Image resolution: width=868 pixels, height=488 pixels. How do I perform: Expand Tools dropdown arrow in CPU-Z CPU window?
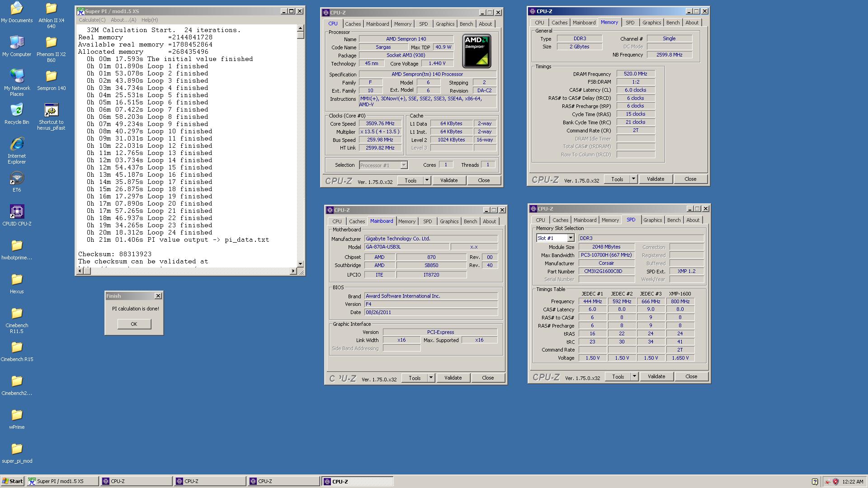(x=427, y=180)
